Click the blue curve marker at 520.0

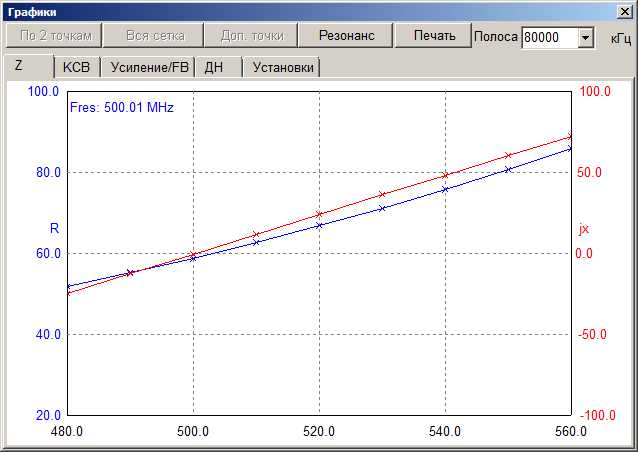coord(319,225)
